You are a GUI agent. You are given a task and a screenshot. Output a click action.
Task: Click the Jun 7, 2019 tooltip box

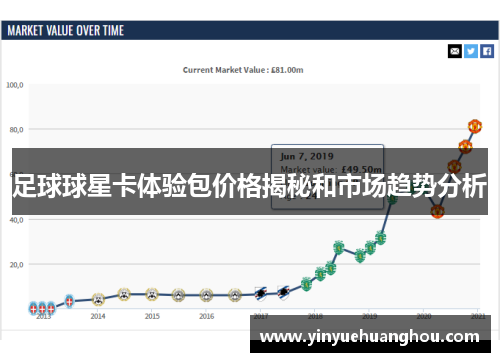point(327,177)
